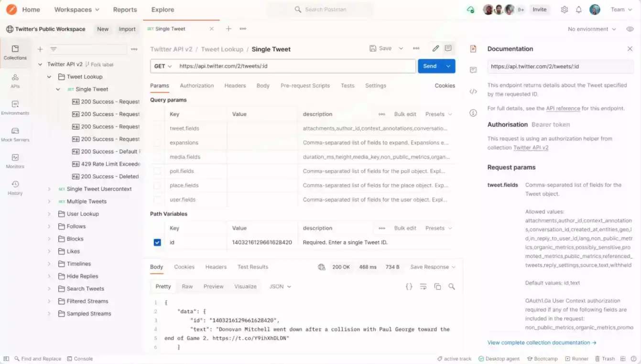Image resolution: width=641 pixels, height=364 pixels.
Task: Enable the place.fields param checkbox
Action: tap(157, 185)
